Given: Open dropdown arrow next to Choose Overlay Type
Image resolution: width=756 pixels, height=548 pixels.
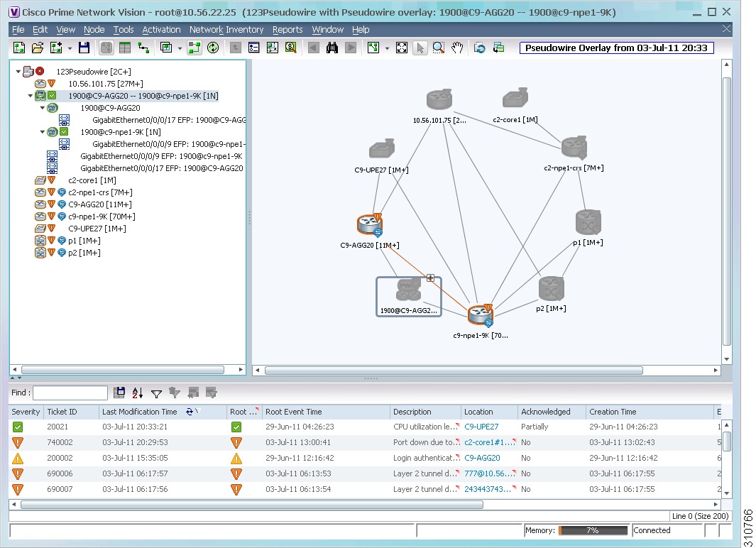Looking at the screenshot, I should click(x=180, y=48).
